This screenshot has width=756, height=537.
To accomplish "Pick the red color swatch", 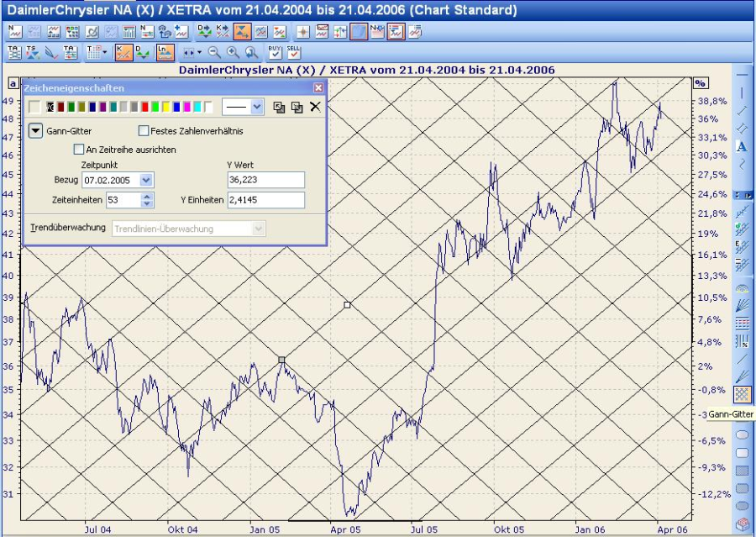I will 145,107.
